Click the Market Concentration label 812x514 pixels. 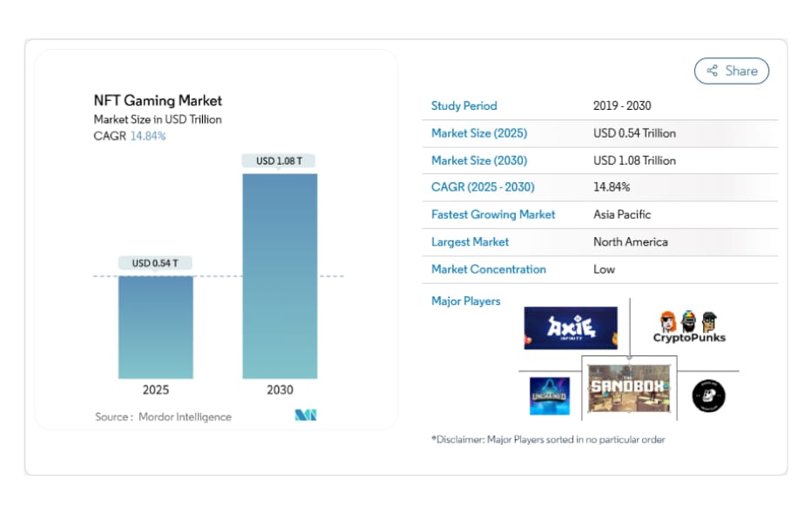488,269
